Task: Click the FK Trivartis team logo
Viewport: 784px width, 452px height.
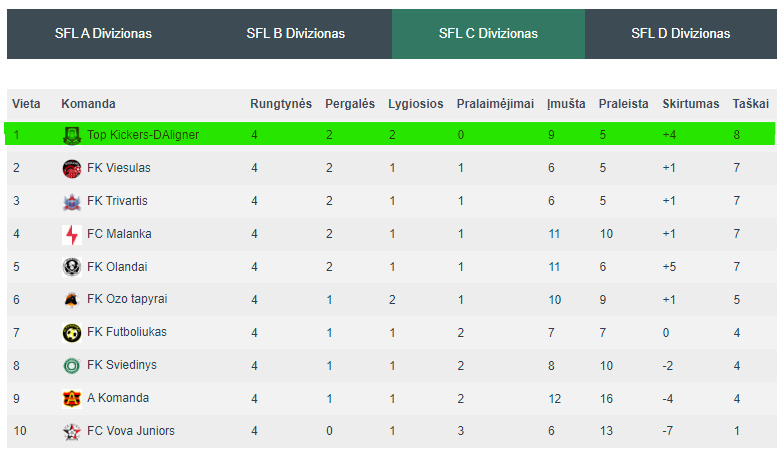Action: click(x=72, y=202)
